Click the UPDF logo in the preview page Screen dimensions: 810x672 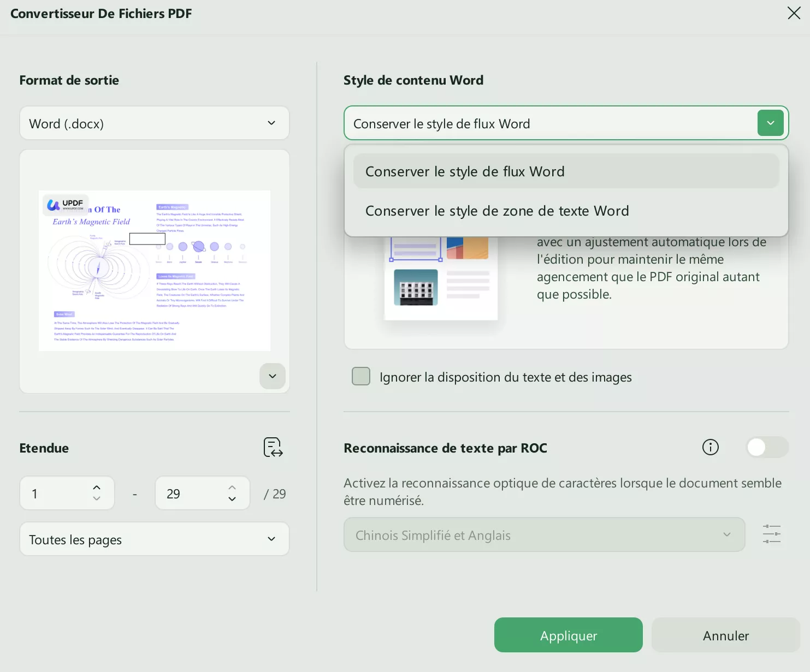click(x=66, y=205)
